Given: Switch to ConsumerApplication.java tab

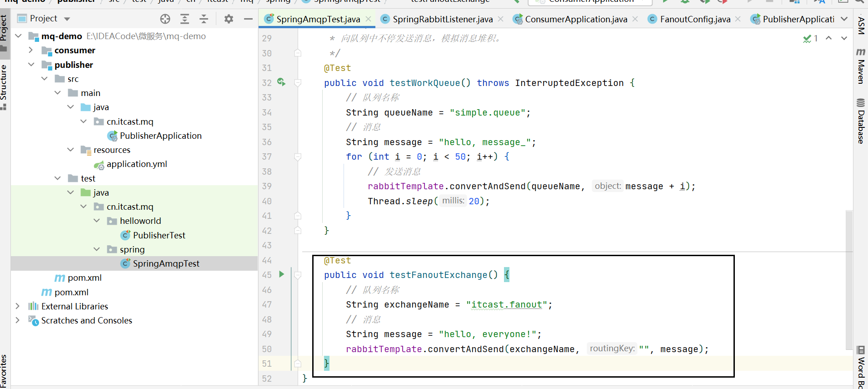Looking at the screenshot, I should pos(576,19).
